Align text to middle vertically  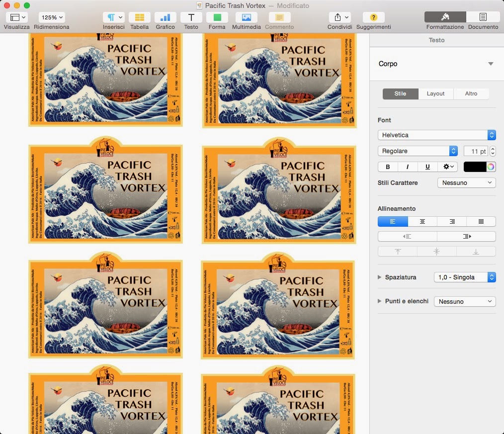click(436, 252)
